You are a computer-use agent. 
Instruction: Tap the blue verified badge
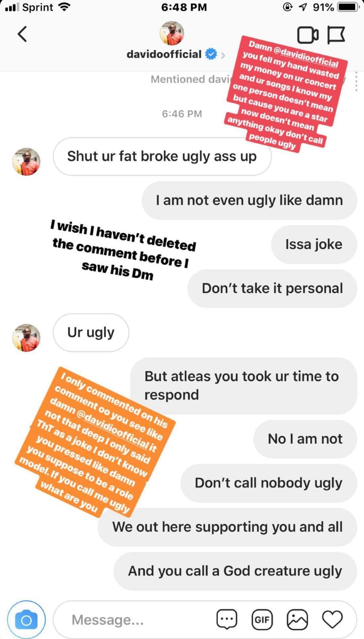[x=211, y=54]
